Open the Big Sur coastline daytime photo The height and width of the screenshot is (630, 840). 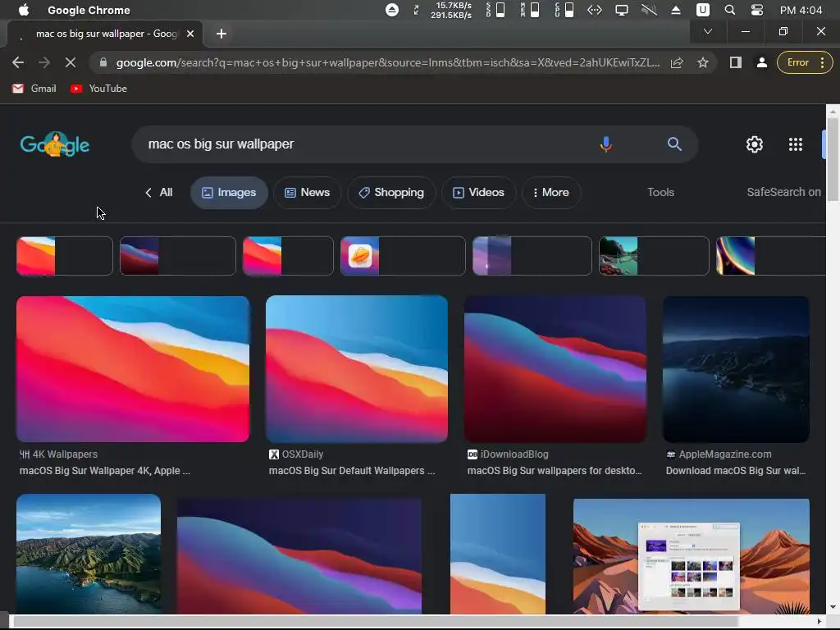point(89,554)
